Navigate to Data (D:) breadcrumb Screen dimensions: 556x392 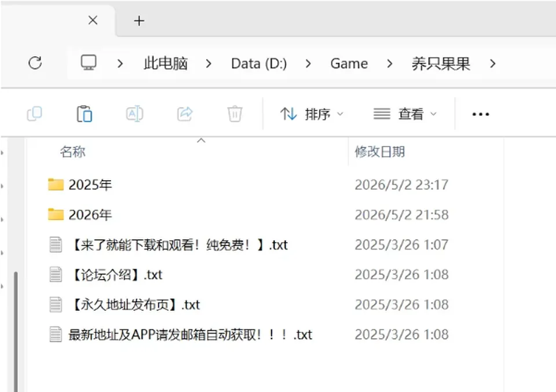[x=259, y=64]
